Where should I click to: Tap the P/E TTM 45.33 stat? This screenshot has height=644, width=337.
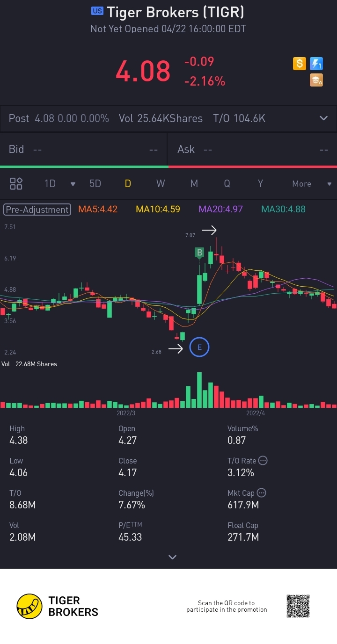pos(131,531)
